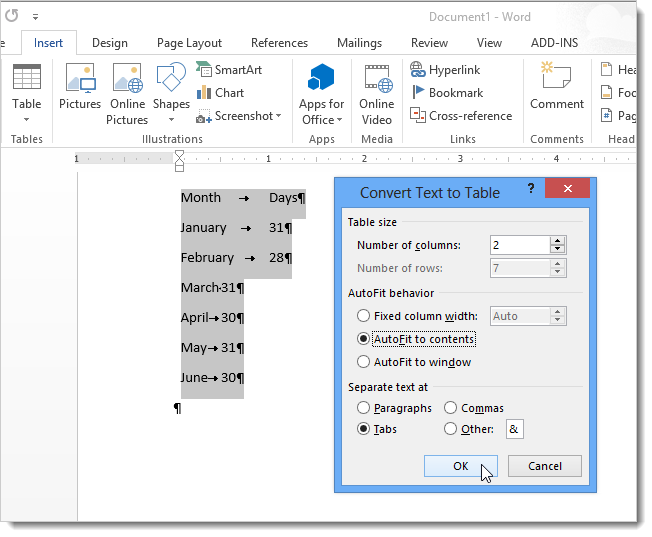This screenshot has height=537, width=652.
Task: Select Commas as the text separator
Action: 450,408
